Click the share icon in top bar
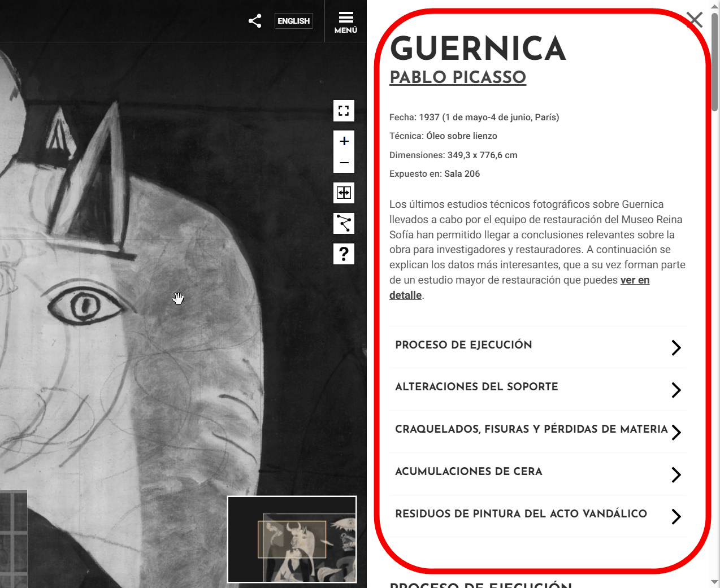This screenshot has width=720, height=588. (x=255, y=21)
